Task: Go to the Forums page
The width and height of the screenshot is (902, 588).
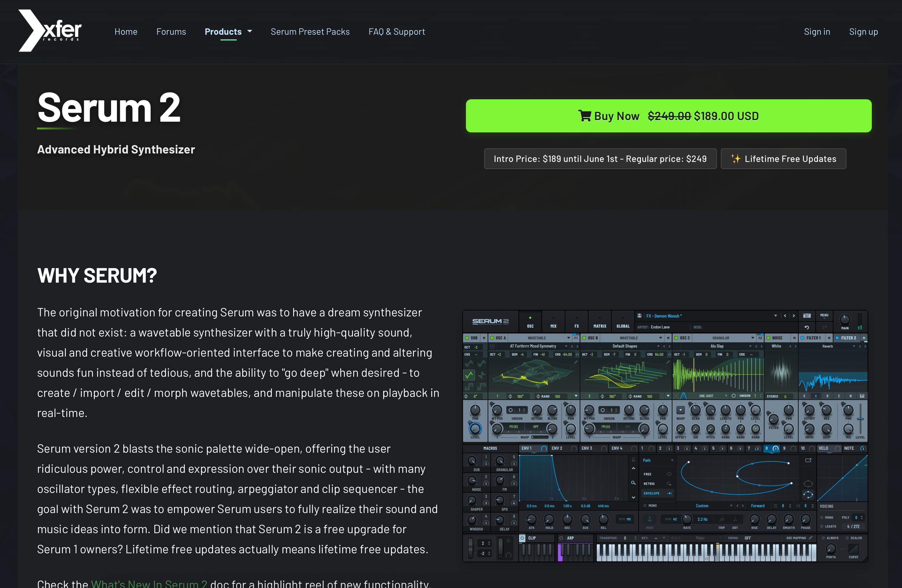Action: [171, 31]
